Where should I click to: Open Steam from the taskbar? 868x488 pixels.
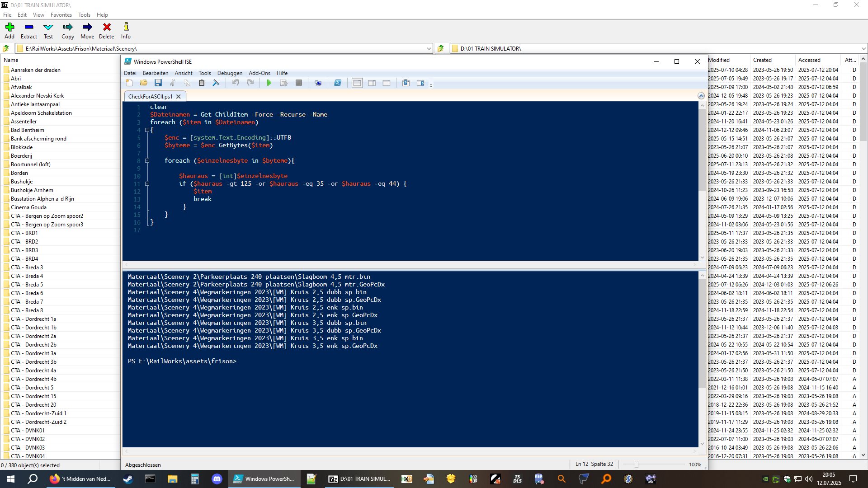click(128, 479)
